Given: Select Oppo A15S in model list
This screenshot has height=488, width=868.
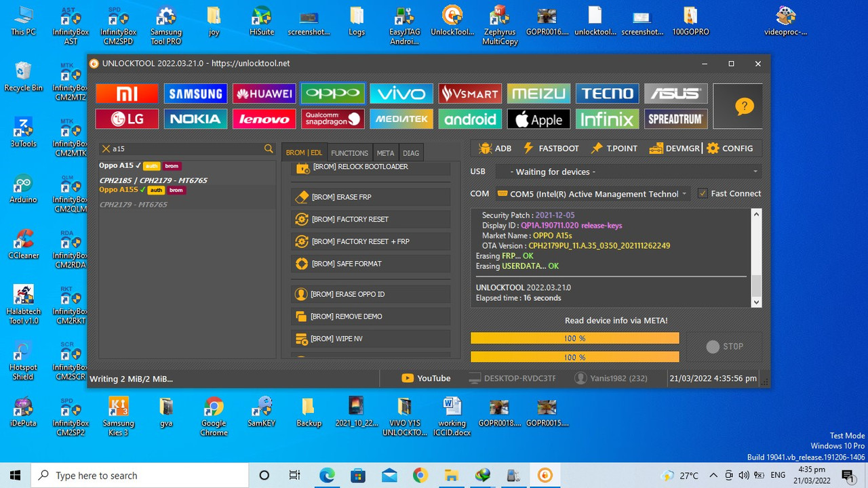Looking at the screenshot, I should (187, 190).
